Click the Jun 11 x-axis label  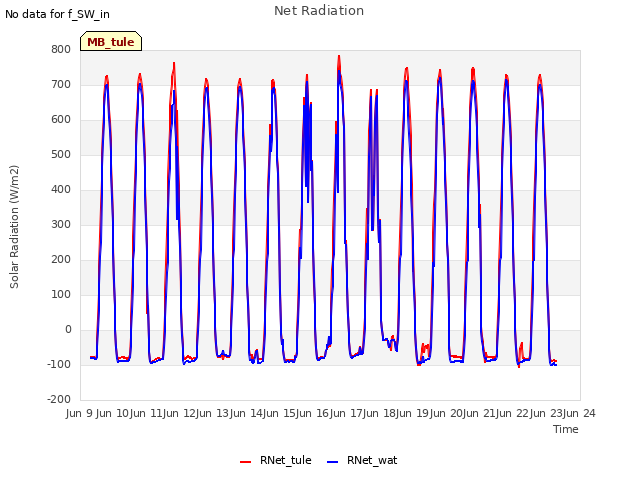(x=147, y=413)
